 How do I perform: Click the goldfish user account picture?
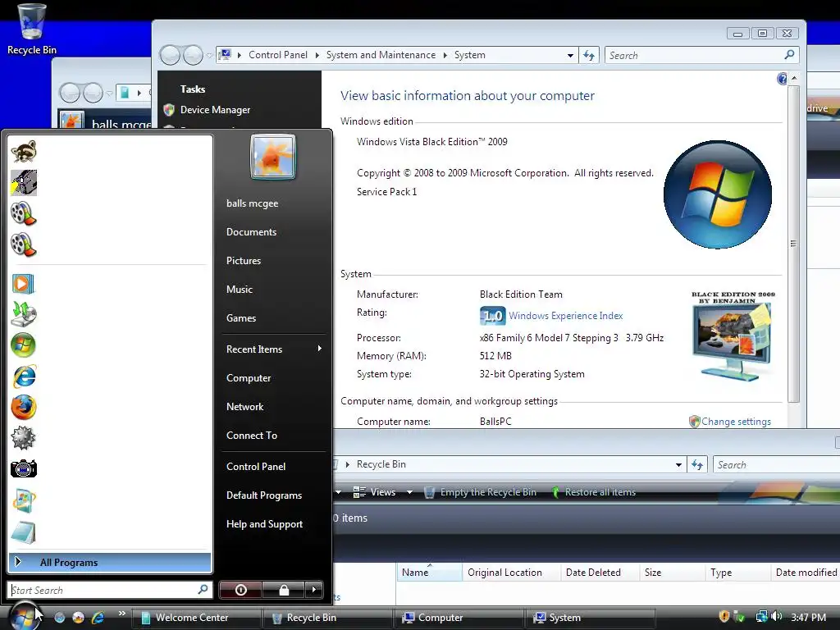pyautogui.click(x=273, y=157)
